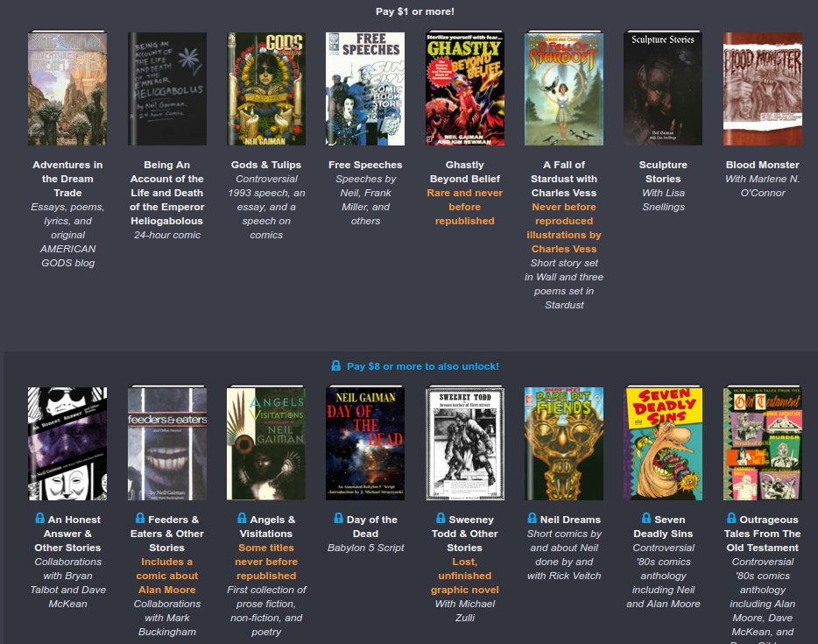The height and width of the screenshot is (644, 818).
Task: View the Free Speeches cover image
Action: pos(365,88)
